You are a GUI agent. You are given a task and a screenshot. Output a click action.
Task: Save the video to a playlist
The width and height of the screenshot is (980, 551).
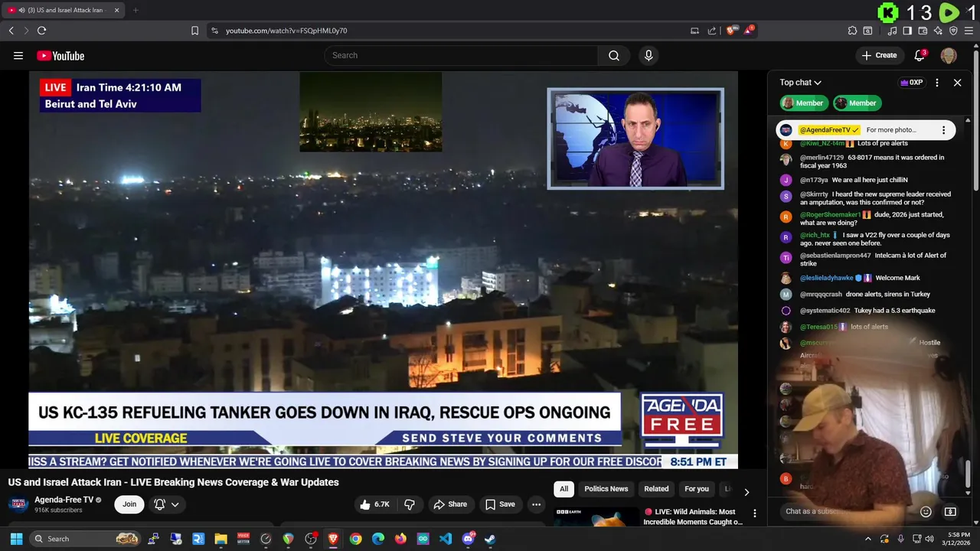click(500, 504)
